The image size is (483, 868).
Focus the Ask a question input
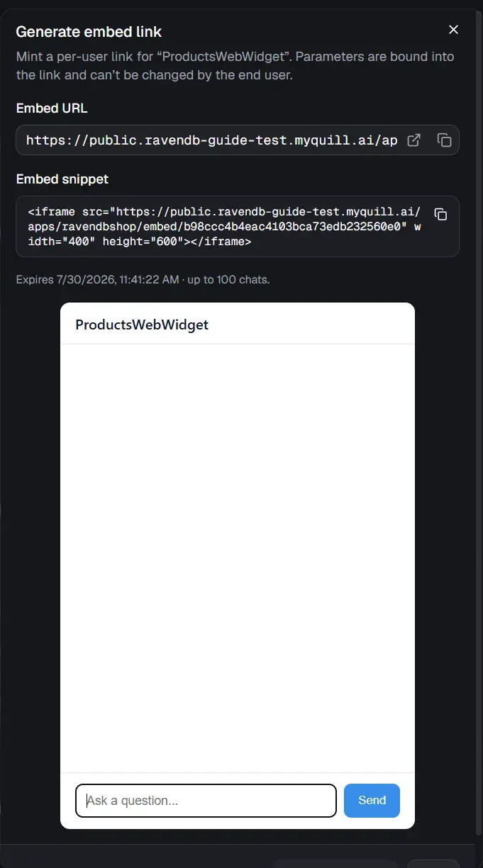pyautogui.click(x=206, y=801)
